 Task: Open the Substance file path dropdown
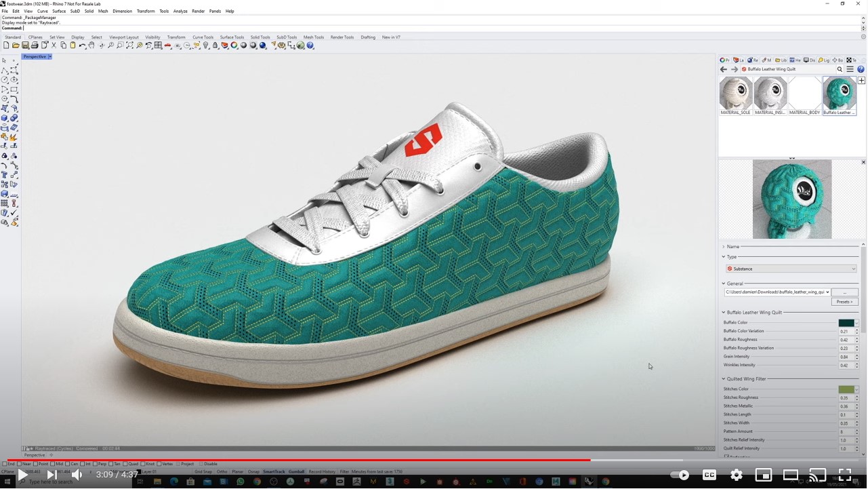pos(827,292)
